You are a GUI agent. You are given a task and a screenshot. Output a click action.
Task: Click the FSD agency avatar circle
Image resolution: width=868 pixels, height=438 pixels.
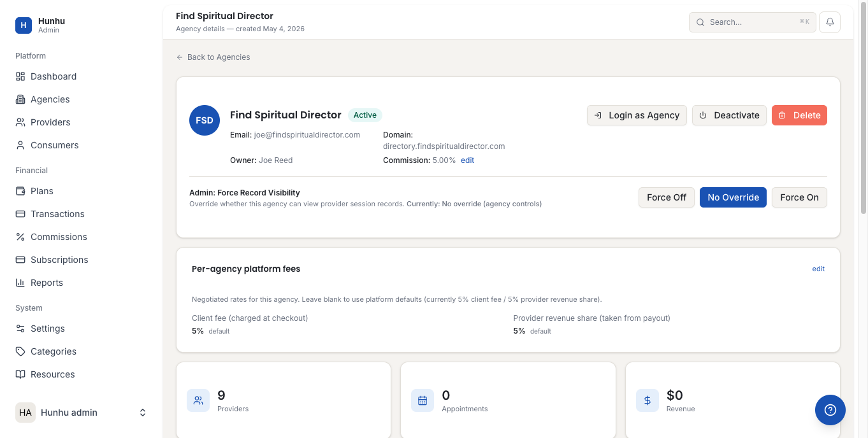[205, 120]
